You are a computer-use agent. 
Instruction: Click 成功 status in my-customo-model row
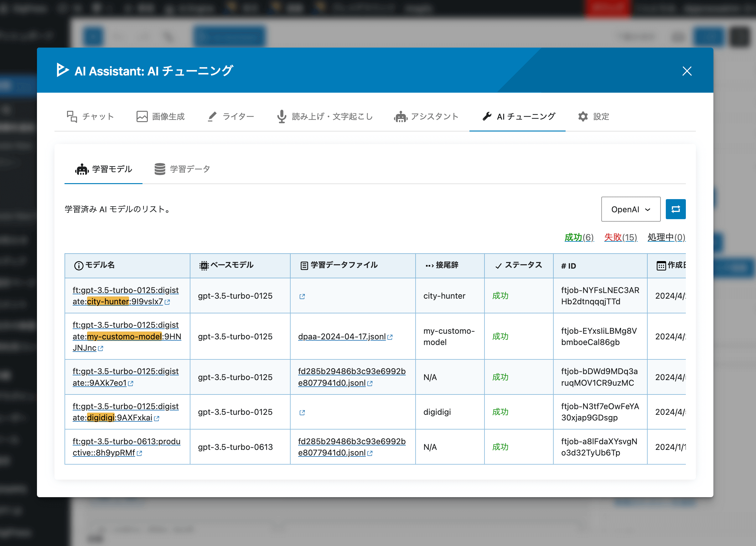[x=500, y=337]
